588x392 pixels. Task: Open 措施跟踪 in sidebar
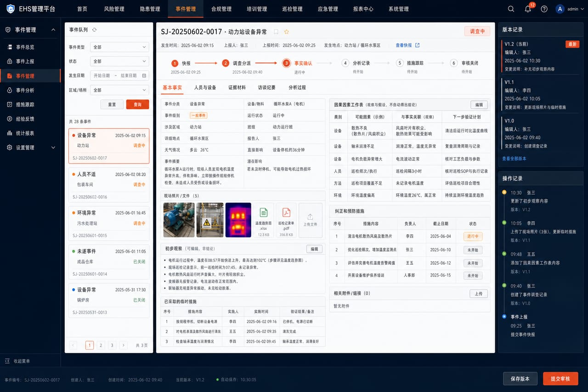[x=25, y=104]
